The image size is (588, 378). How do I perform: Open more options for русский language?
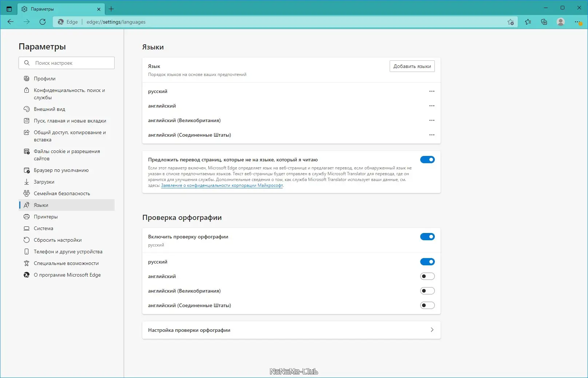[432, 91]
